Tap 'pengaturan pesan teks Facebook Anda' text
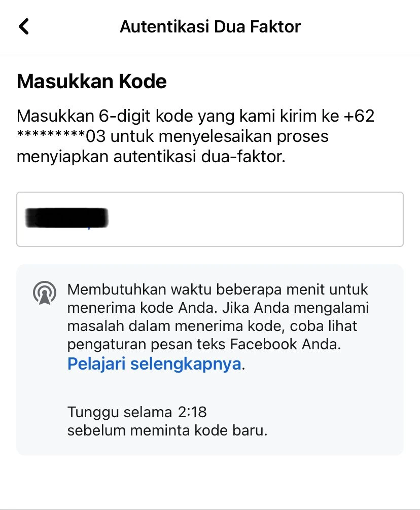Image resolution: width=420 pixels, height=510 pixels. [x=204, y=344]
